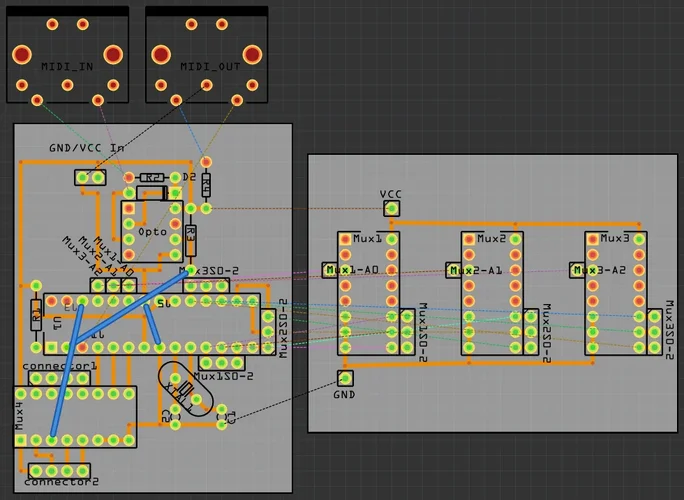Click the Mux3-A2 pad beside Mux3

coord(577,270)
